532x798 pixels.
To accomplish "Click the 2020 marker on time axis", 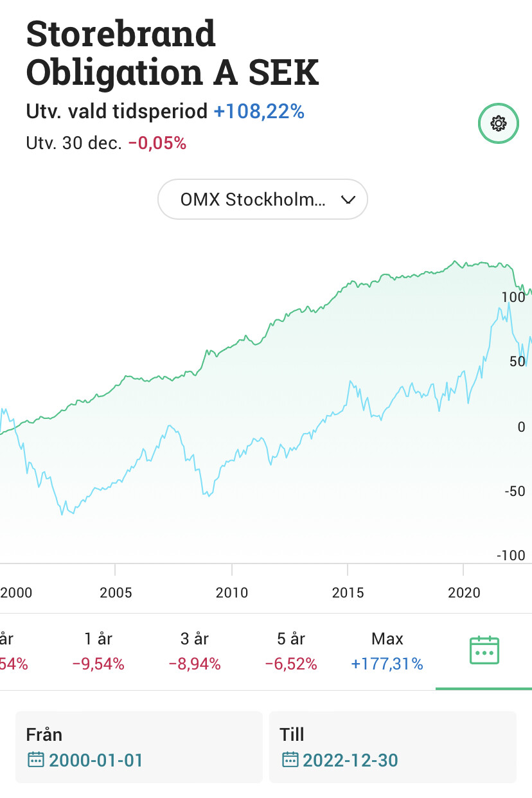I will coord(464,592).
